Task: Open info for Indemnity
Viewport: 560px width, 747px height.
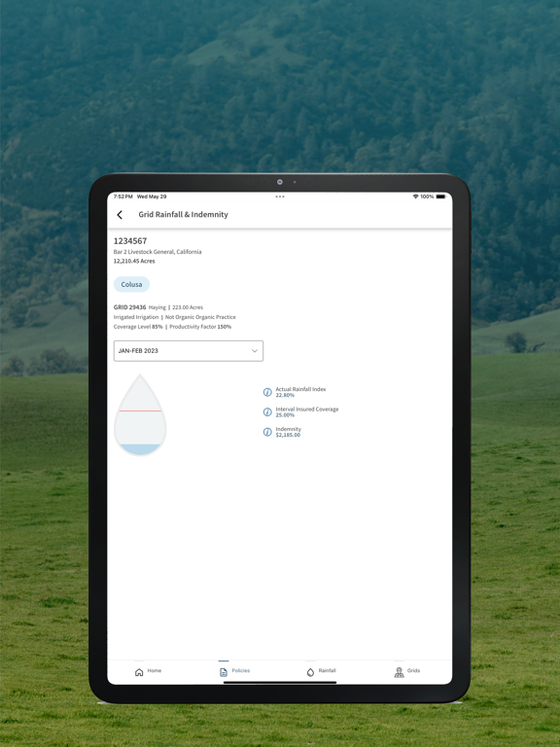Action: click(x=267, y=432)
